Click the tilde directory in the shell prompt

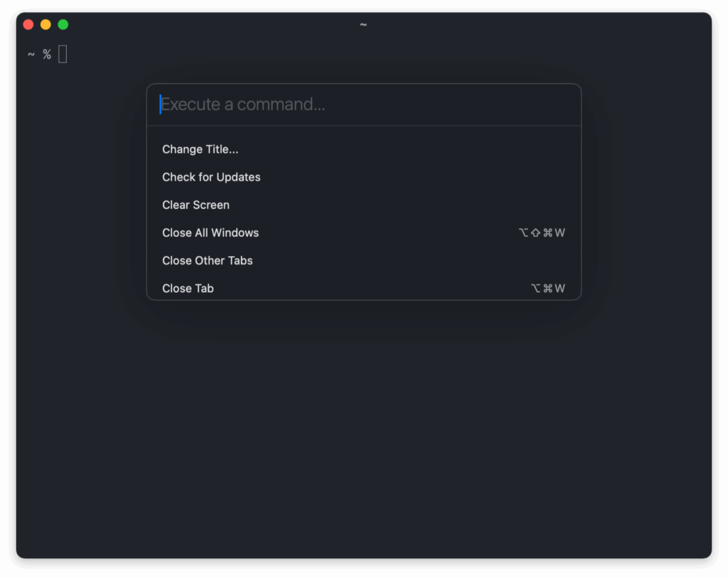point(31,55)
